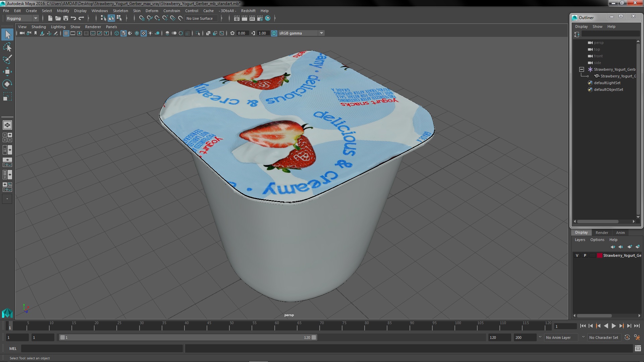Redo the last action

click(x=81, y=18)
